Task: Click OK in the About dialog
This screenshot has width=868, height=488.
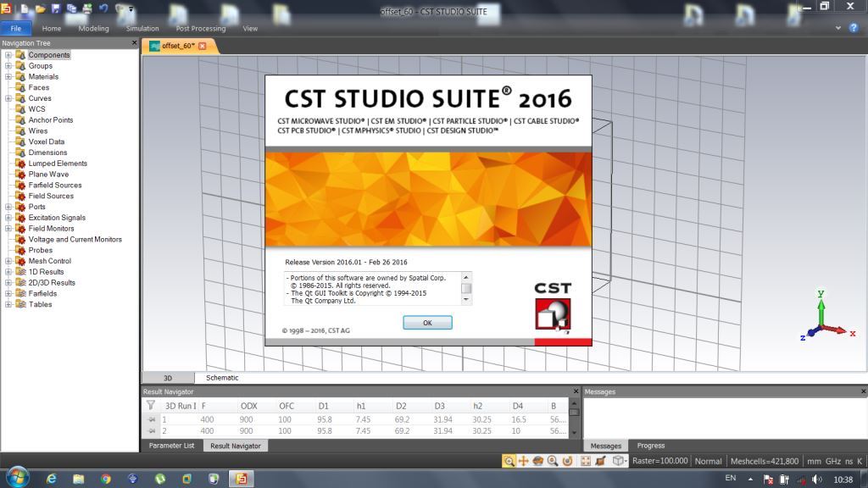Action: tap(427, 323)
